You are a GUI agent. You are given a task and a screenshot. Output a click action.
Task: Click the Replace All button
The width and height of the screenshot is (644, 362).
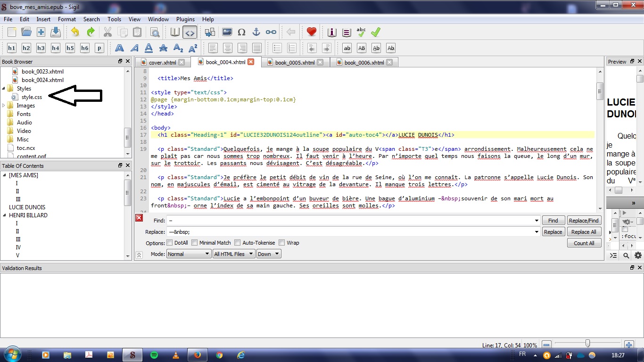(584, 232)
